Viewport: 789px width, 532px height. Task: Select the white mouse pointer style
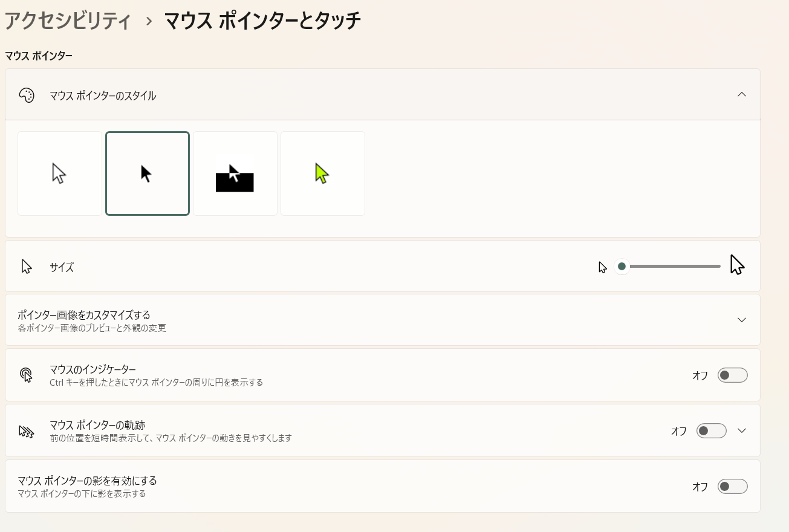pyautogui.click(x=60, y=174)
